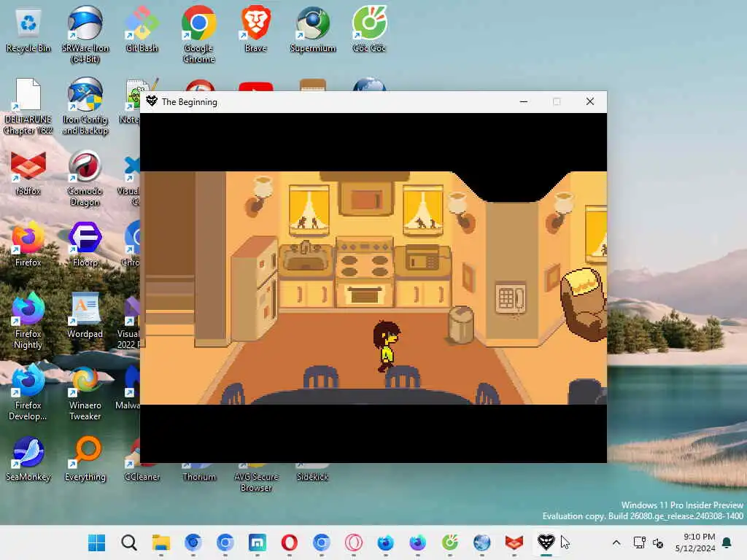The width and height of the screenshot is (747, 560).
Task: Select the Brave browser desktop icon
Action: pos(256,29)
